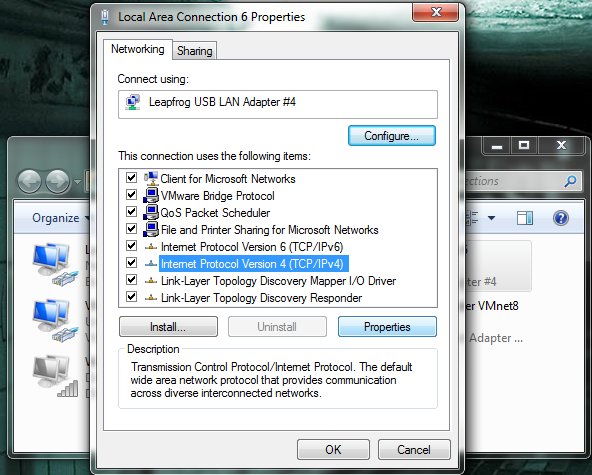
Task: Select the Networking tab
Action: click(x=137, y=49)
